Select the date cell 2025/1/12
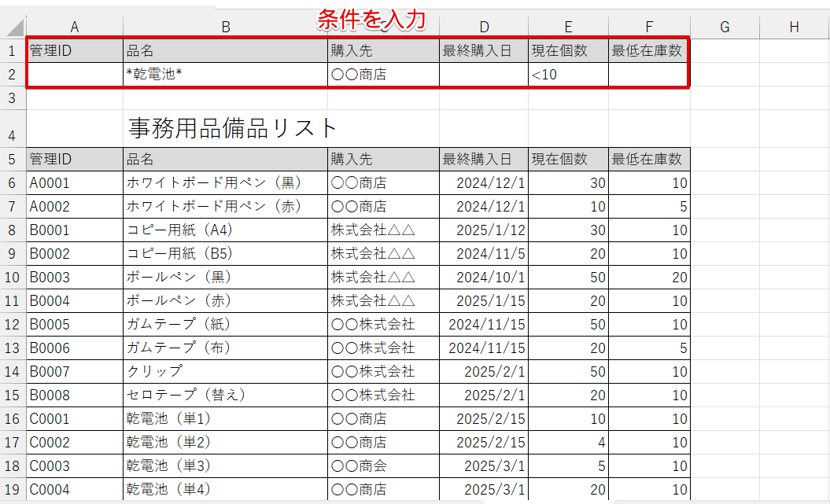The height and width of the screenshot is (504, 830). point(483,230)
